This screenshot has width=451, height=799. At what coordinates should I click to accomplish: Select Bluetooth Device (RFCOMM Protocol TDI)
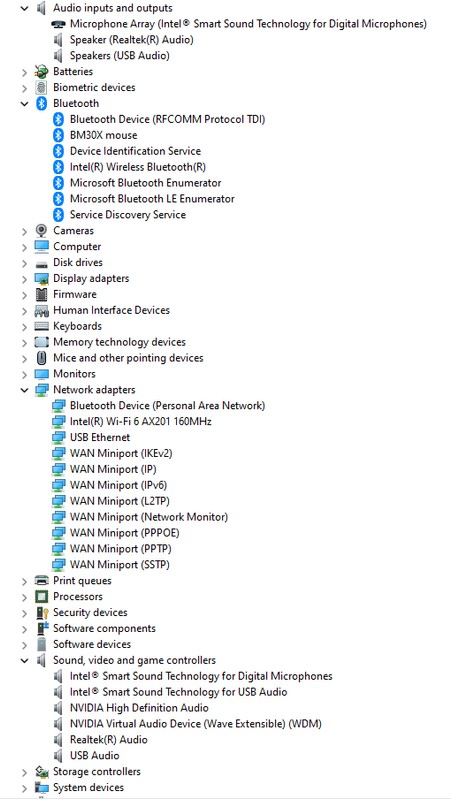(x=168, y=119)
